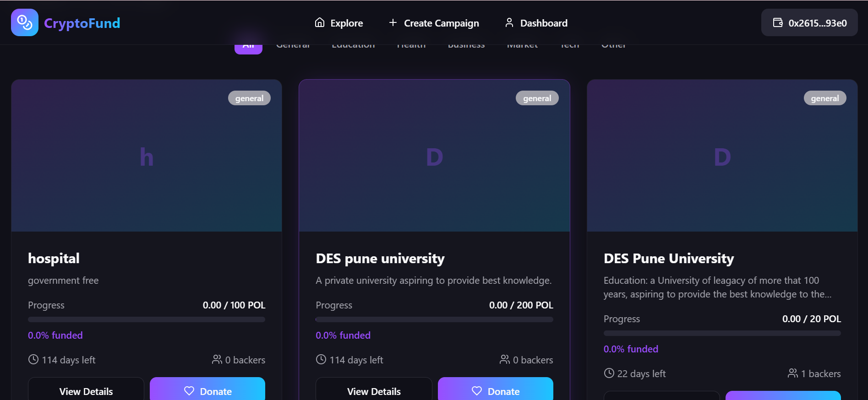Image resolution: width=868 pixels, height=400 pixels.
Task: View Details of the hospital campaign
Action: click(x=86, y=389)
